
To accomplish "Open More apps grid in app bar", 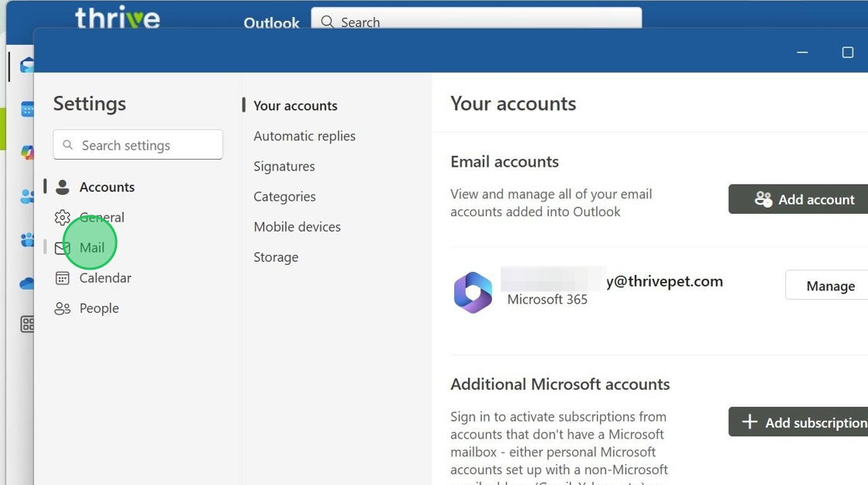I will [27, 325].
